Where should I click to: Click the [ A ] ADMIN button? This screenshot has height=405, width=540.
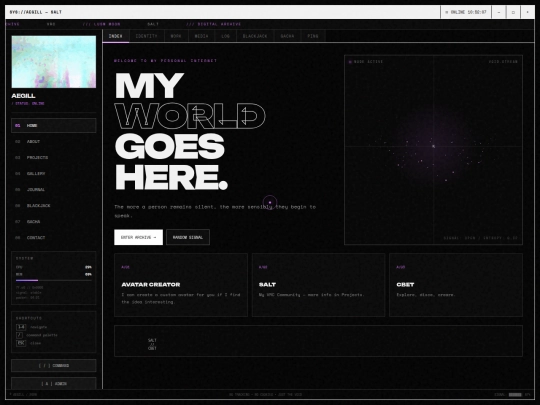54,384
